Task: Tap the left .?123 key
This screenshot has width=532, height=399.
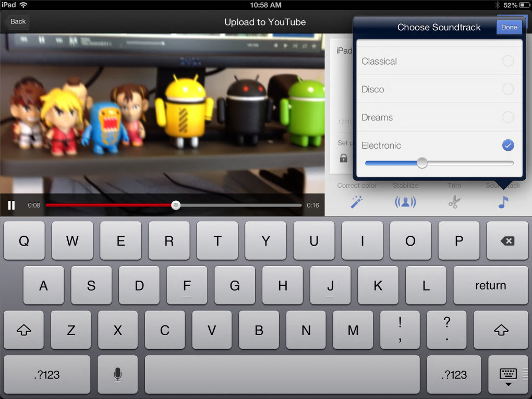Action: (x=47, y=374)
